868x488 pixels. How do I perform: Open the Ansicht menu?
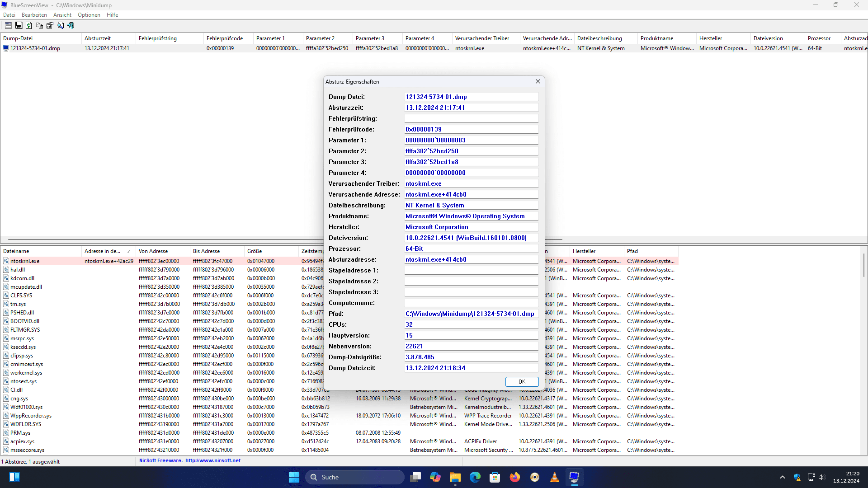[62, 15]
